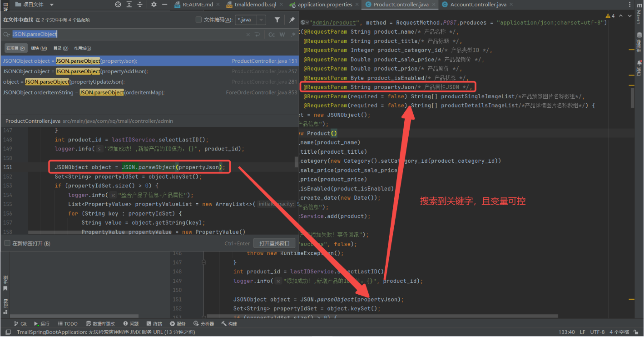The height and width of the screenshot is (337, 644).
Task: Select the Scope (作用域) tab
Action: click(82, 48)
